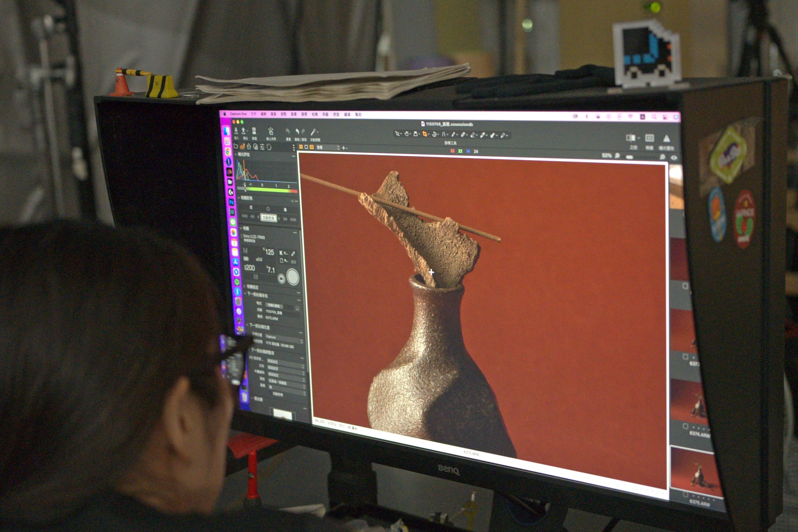Click the tethered Capture pilot icon
This screenshot has height=532, width=798.
point(270,132)
